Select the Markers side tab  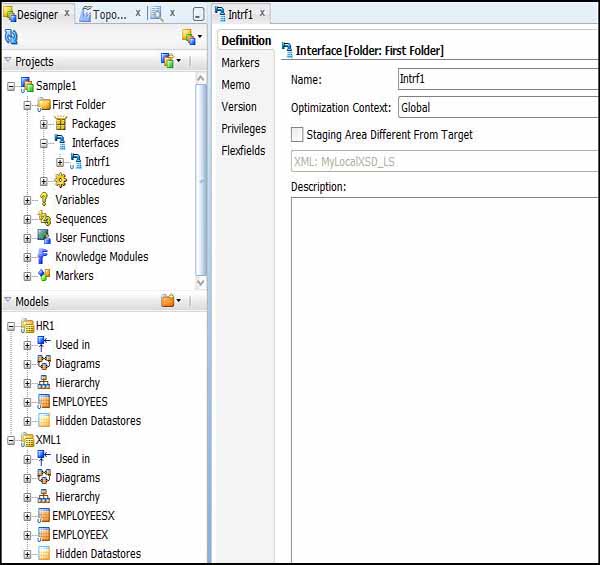[x=240, y=62]
